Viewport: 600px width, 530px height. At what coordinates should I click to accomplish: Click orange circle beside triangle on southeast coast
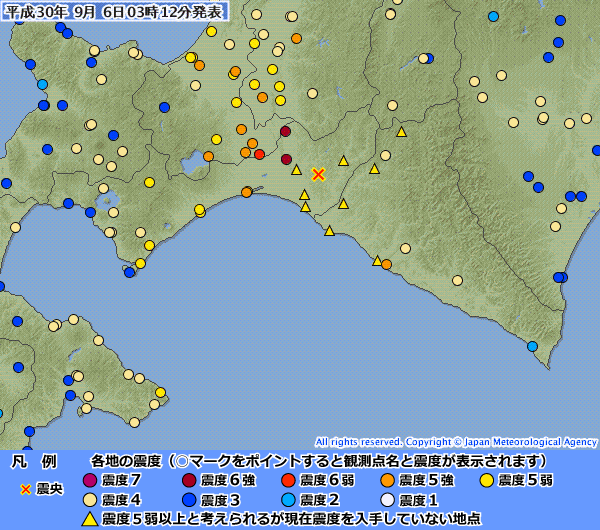pos(386,264)
